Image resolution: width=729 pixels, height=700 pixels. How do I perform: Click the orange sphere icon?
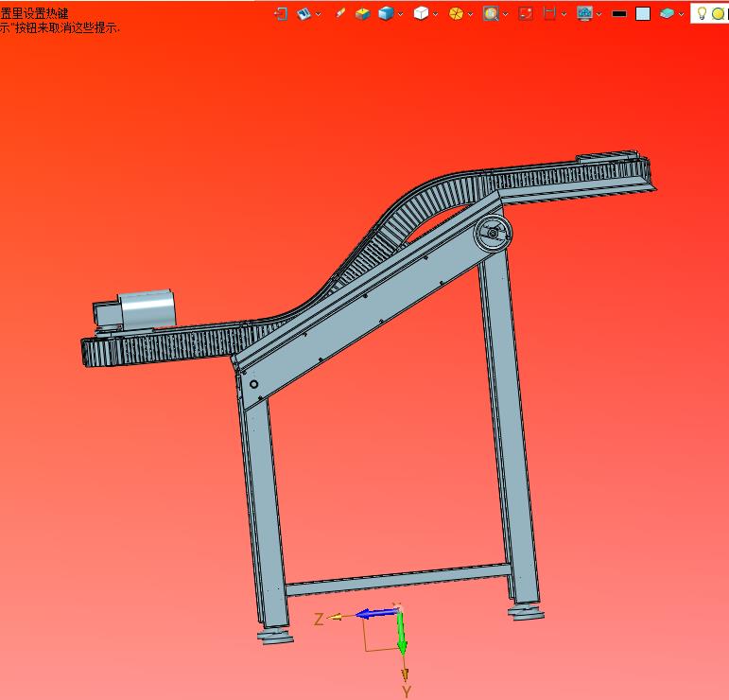(x=456, y=13)
